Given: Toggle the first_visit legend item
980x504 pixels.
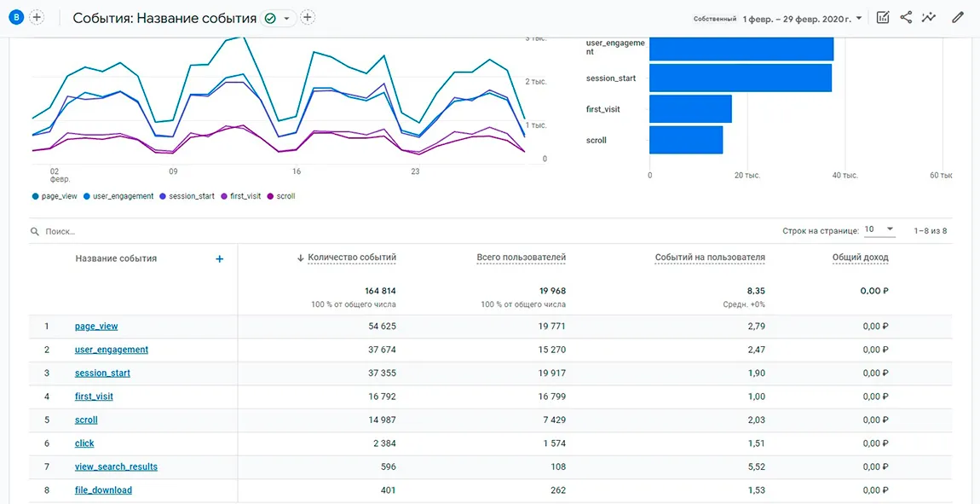Looking at the screenshot, I should point(241,196).
